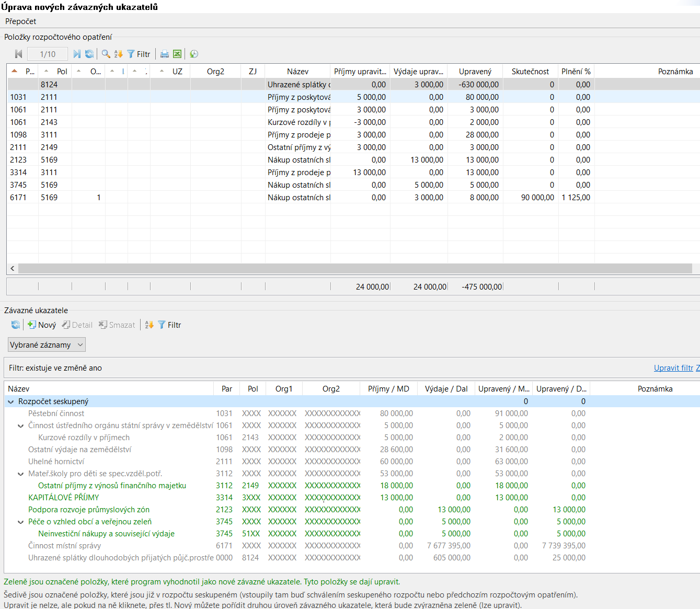
Task: Sort by the ZJ column header
Action: coord(253,71)
